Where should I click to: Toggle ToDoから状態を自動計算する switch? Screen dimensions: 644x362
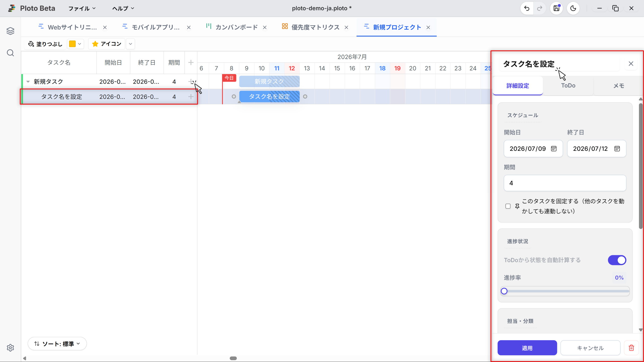click(617, 260)
